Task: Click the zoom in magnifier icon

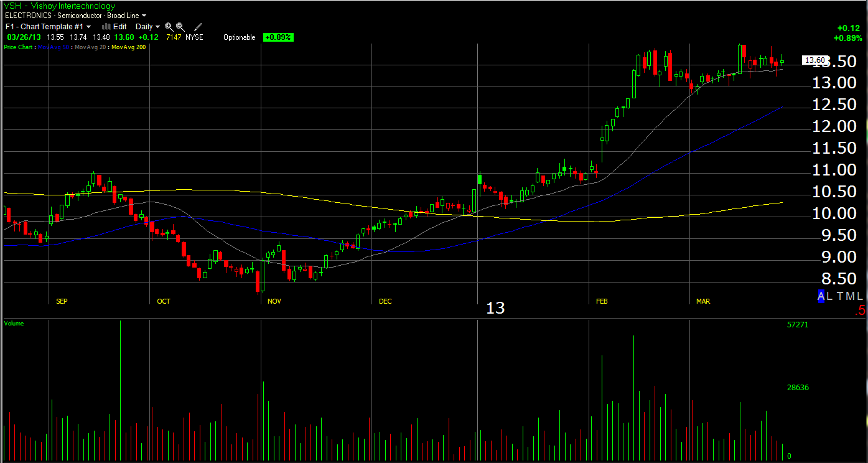Action: [169, 27]
